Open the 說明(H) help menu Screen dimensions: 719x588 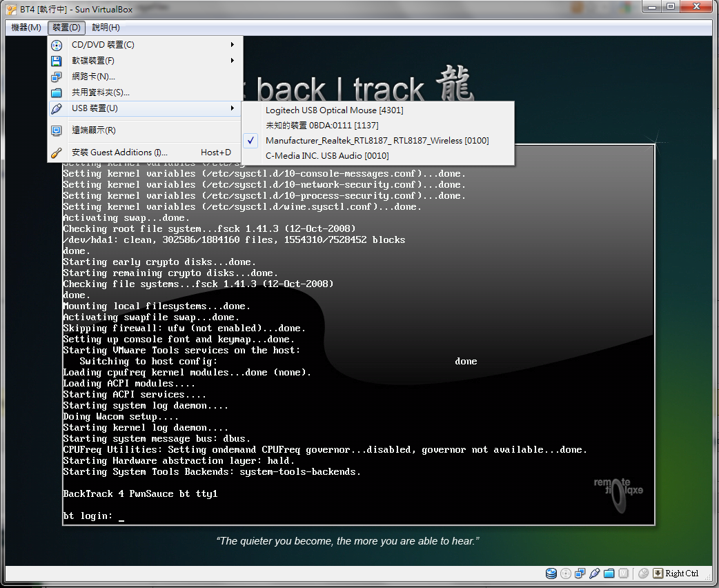click(x=106, y=28)
